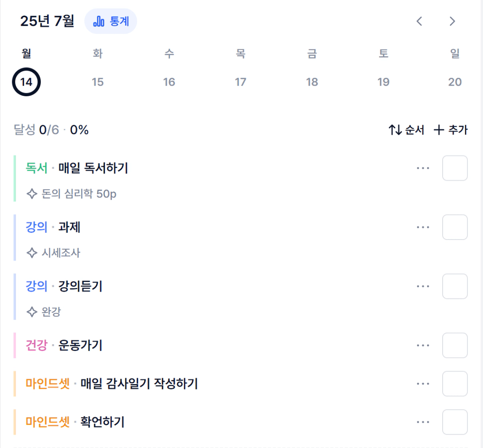Select Tuesday the 15th
This screenshot has height=448, width=483.
tap(98, 82)
